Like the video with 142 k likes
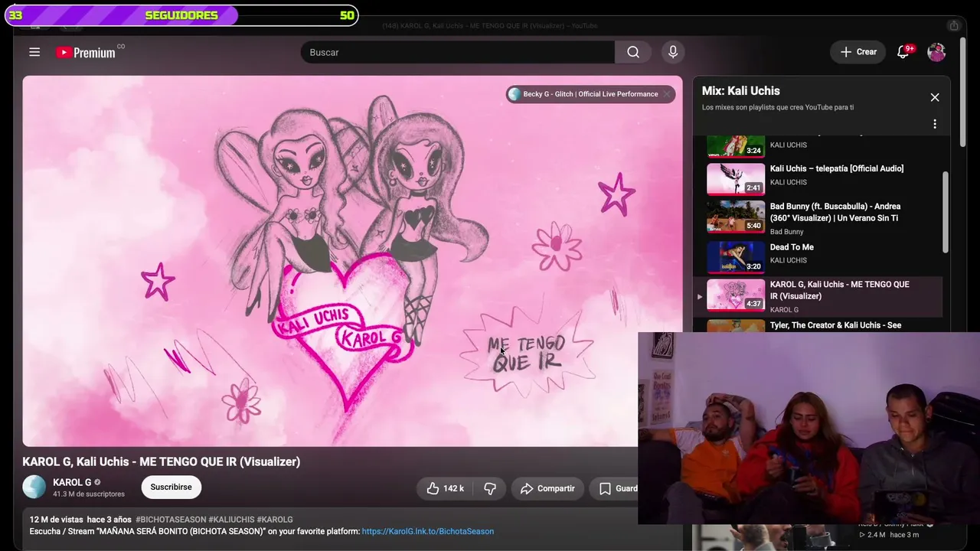The width and height of the screenshot is (980, 551). (x=445, y=488)
